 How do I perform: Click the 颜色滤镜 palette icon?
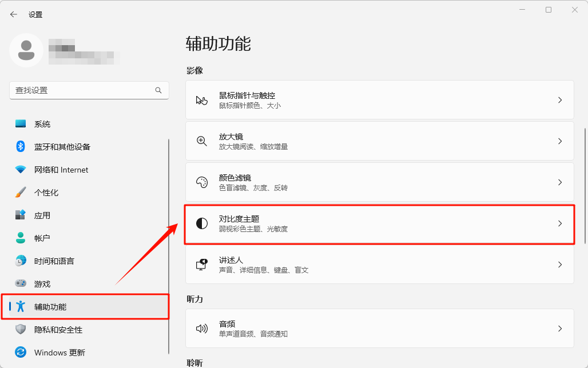coord(201,182)
